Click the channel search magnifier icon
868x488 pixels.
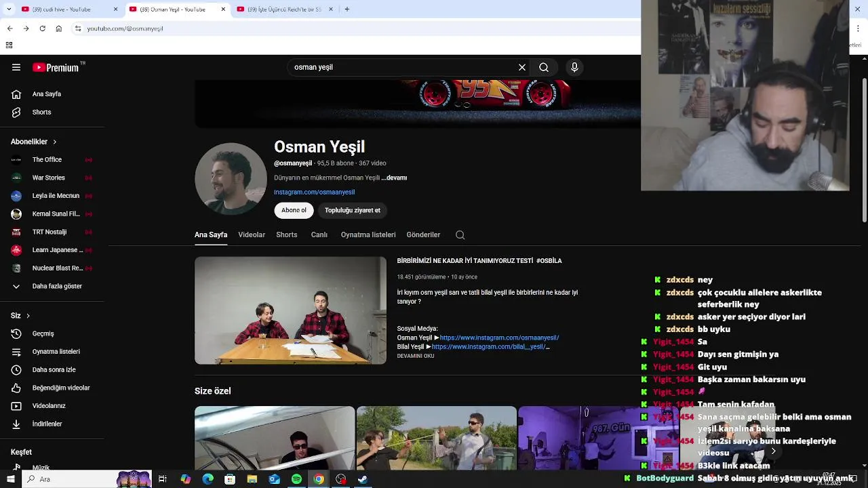[x=460, y=235]
